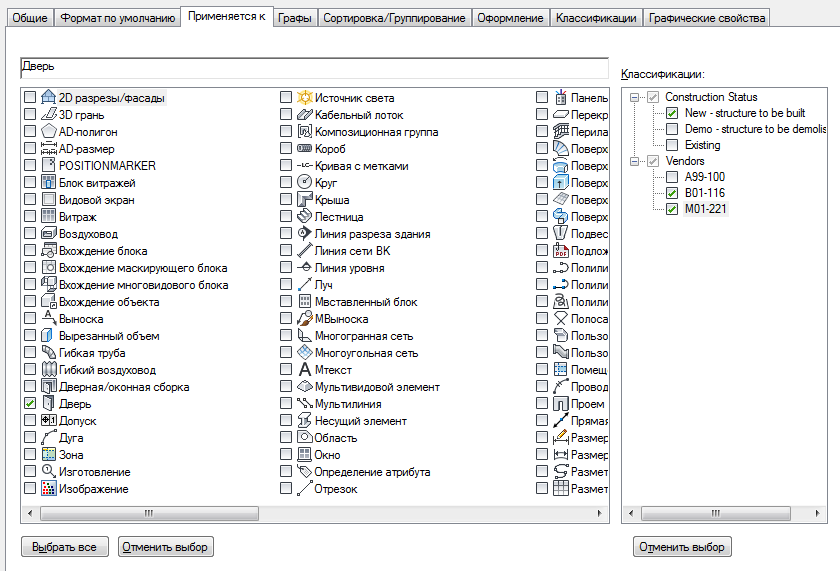This screenshot has height=571, width=840.
Task: Switch to Сортировка/Группирование tab
Action: pos(394,18)
